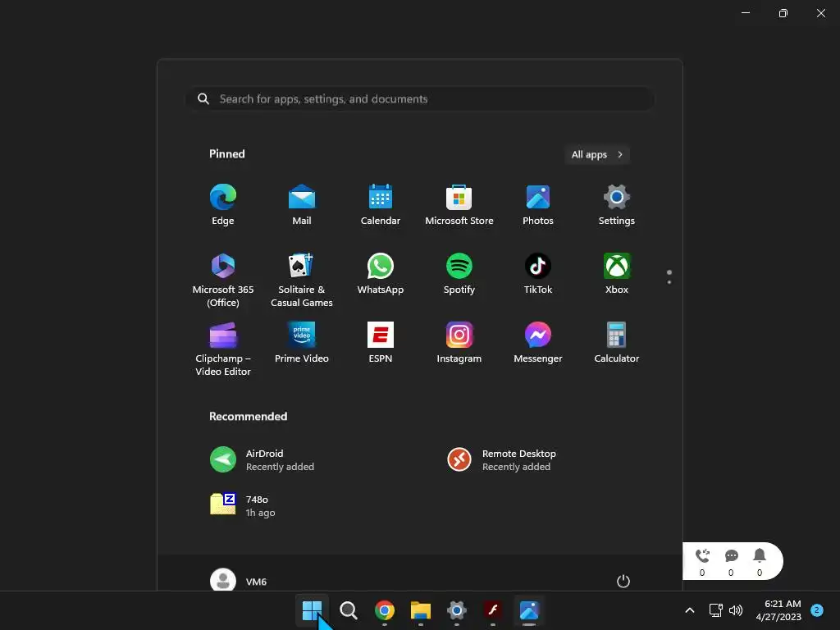Go to next page of pinned apps
This screenshot has height=630, width=840.
point(669,282)
